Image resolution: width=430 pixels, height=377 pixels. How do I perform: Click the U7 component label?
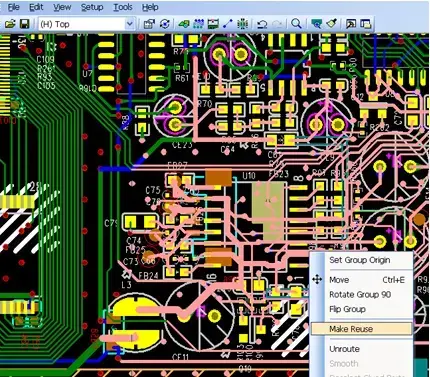point(87,74)
